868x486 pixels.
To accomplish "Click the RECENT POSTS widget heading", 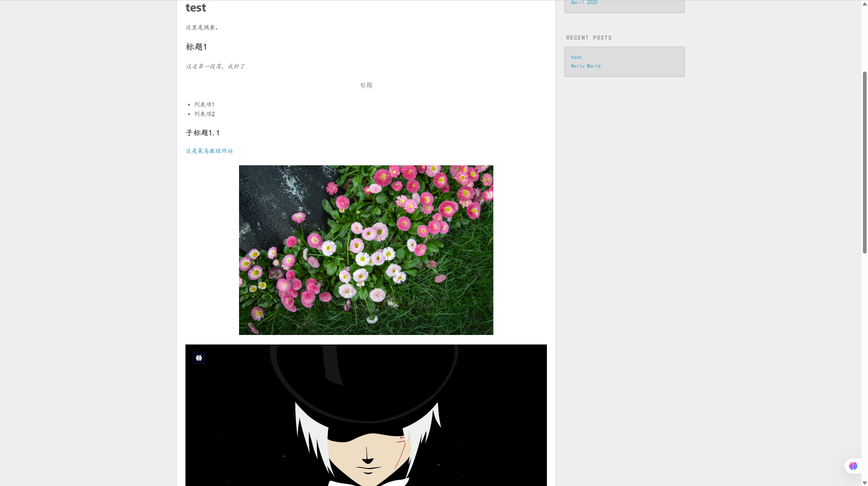I will 589,38.
